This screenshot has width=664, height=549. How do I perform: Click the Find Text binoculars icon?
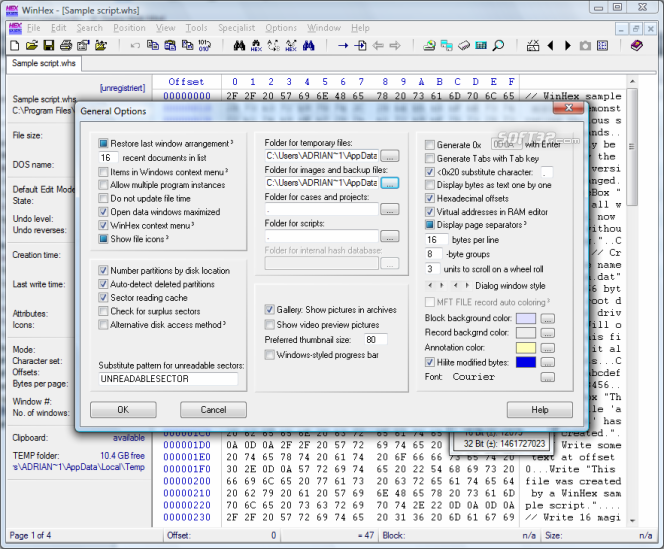coord(239,45)
